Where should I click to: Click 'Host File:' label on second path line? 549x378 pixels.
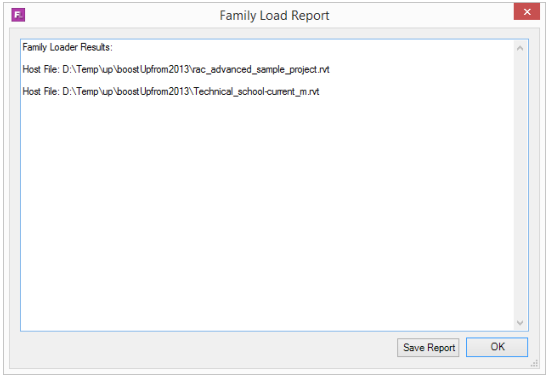tap(41, 91)
